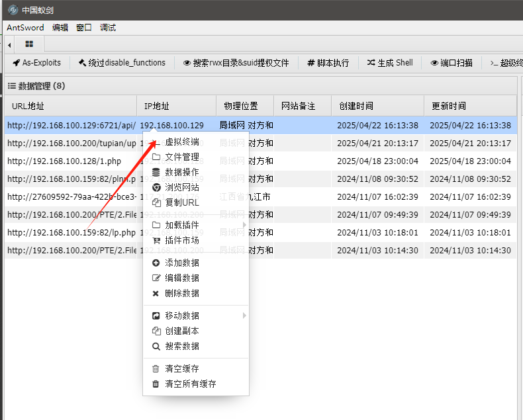Select the row http://192.168.100.200/tupian/up
Screen dimensions: 523x420
pyautogui.click(x=260, y=143)
